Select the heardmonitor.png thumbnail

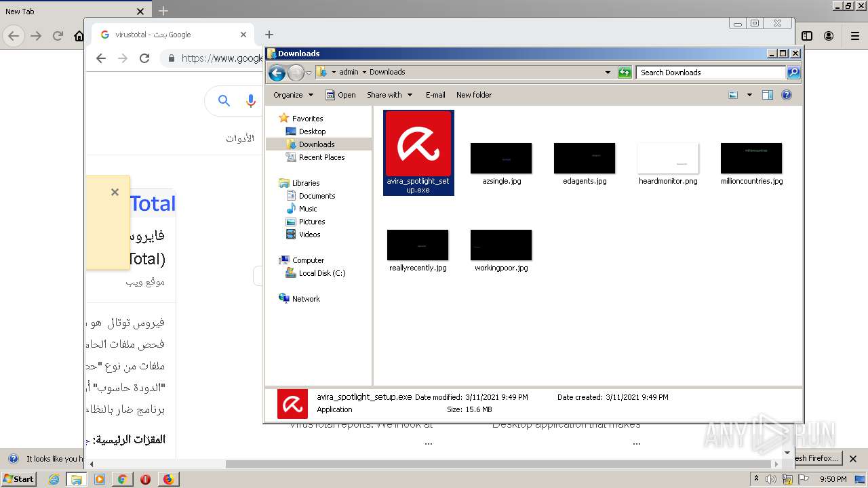(668, 158)
